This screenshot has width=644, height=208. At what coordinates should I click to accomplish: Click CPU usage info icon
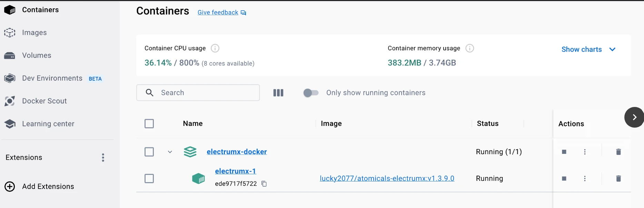click(215, 48)
